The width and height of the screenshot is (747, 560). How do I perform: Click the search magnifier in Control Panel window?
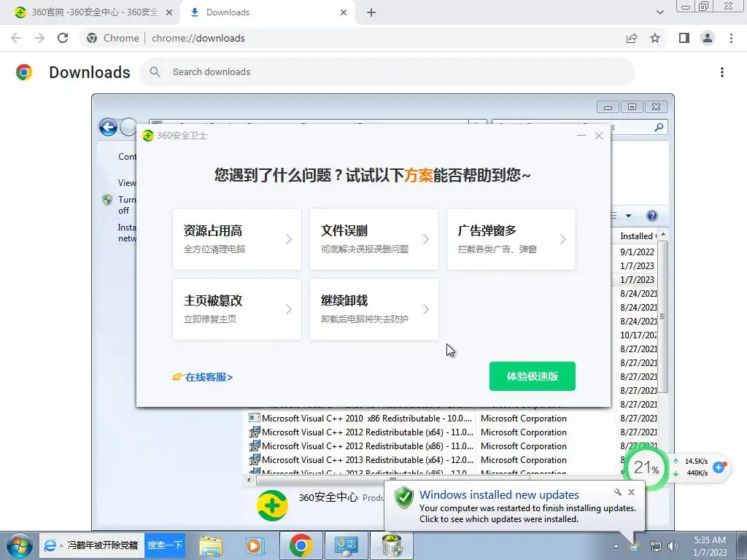[659, 127]
